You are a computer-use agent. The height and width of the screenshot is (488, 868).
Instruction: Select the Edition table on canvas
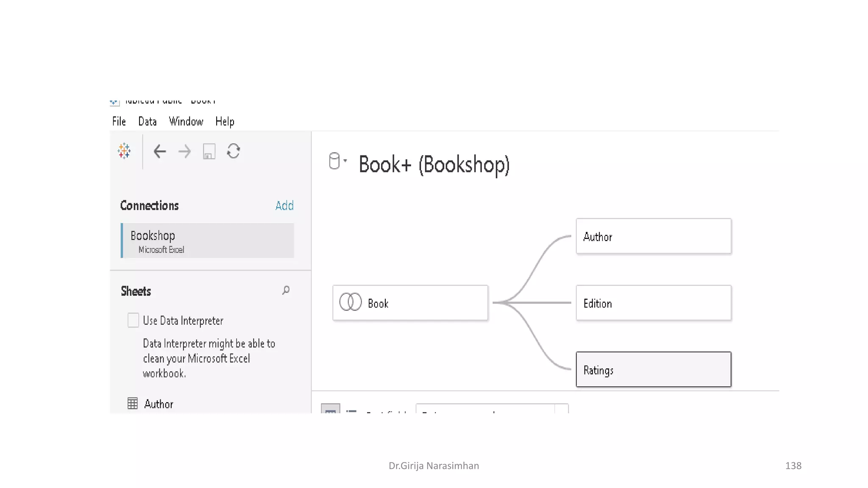click(x=653, y=303)
